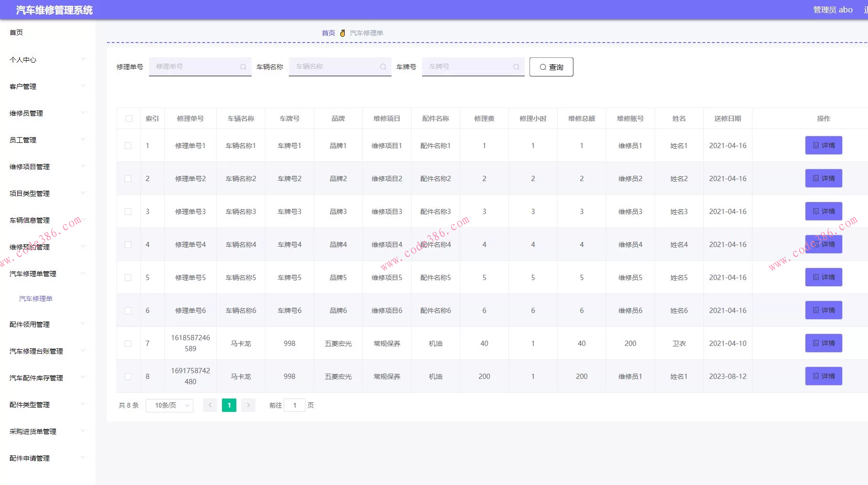Open the 汽车修理单 submenu item
The height and width of the screenshot is (485, 868).
pyautogui.click(x=36, y=299)
